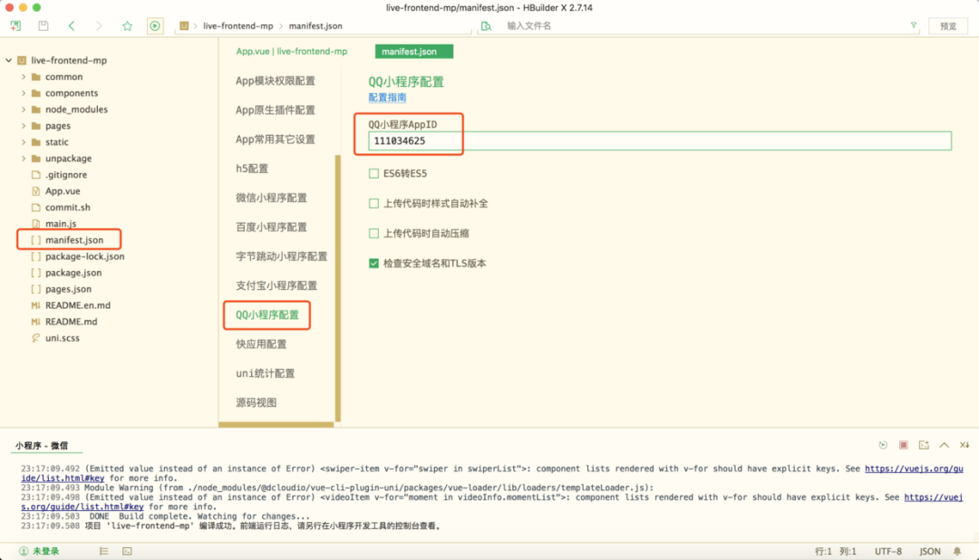
Task: Select QQ小程序配置 section
Action: (267, 315)
